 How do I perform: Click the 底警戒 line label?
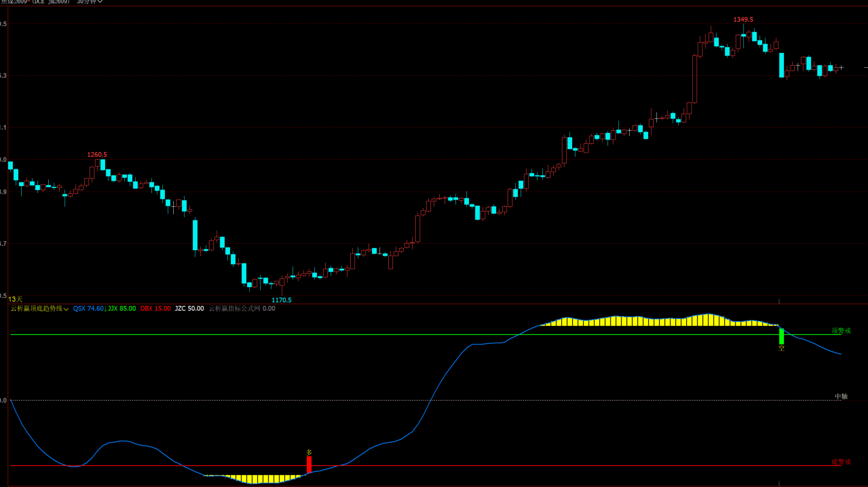pyautogui.click(x=841, y=462)
